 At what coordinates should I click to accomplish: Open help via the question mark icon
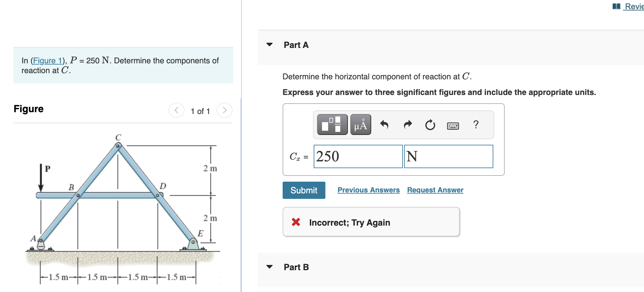coord(476,125)
